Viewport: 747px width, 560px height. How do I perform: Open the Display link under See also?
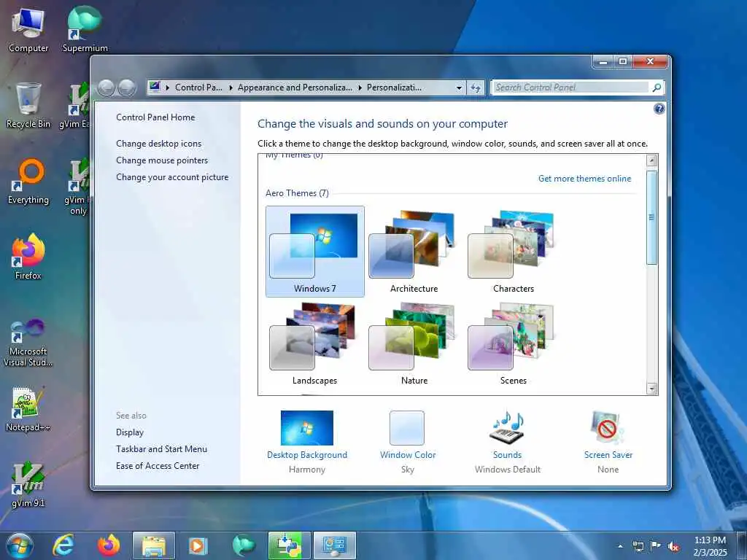pyautogui.click(x=130, y=432)
